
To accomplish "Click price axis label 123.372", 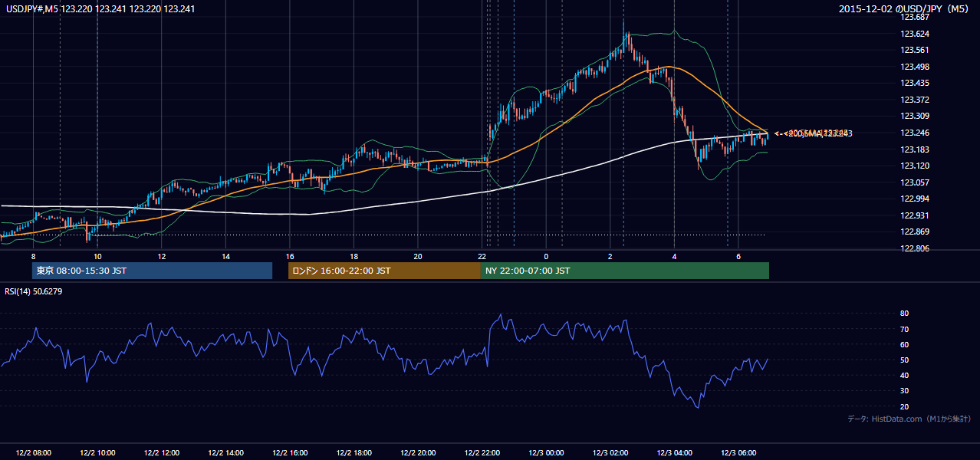I will [x=915, y=100].
